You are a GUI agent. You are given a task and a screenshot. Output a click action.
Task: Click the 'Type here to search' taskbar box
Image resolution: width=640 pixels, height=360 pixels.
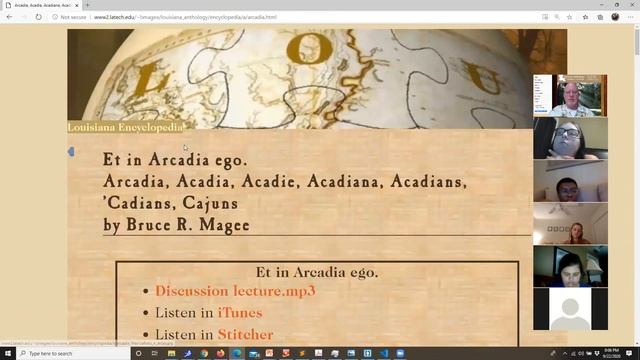tap(73, 353)
